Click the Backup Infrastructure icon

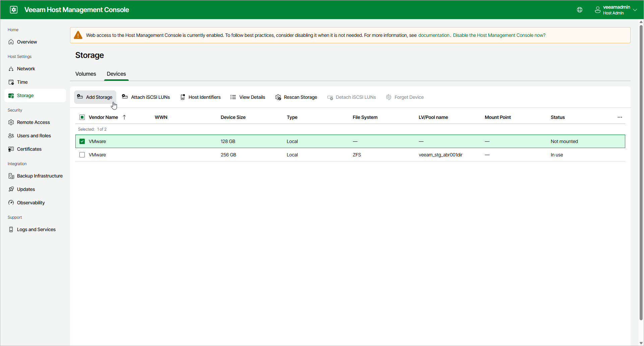pyautogui.click(x=11, y=176)
